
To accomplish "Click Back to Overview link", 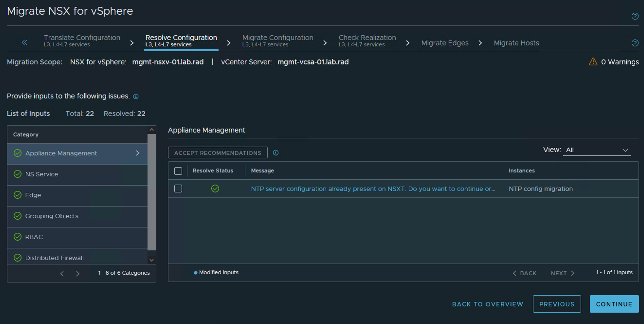I will pyautogui.click(x=488, y=304).
